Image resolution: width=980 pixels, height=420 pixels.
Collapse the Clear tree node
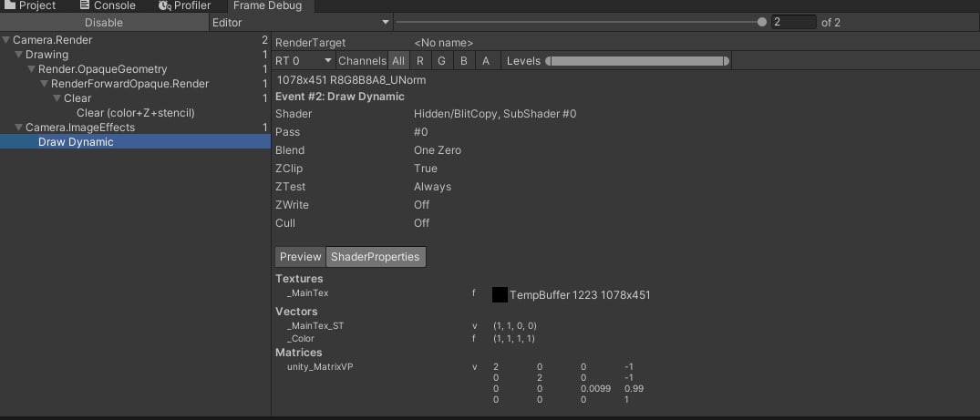point(57,98)
